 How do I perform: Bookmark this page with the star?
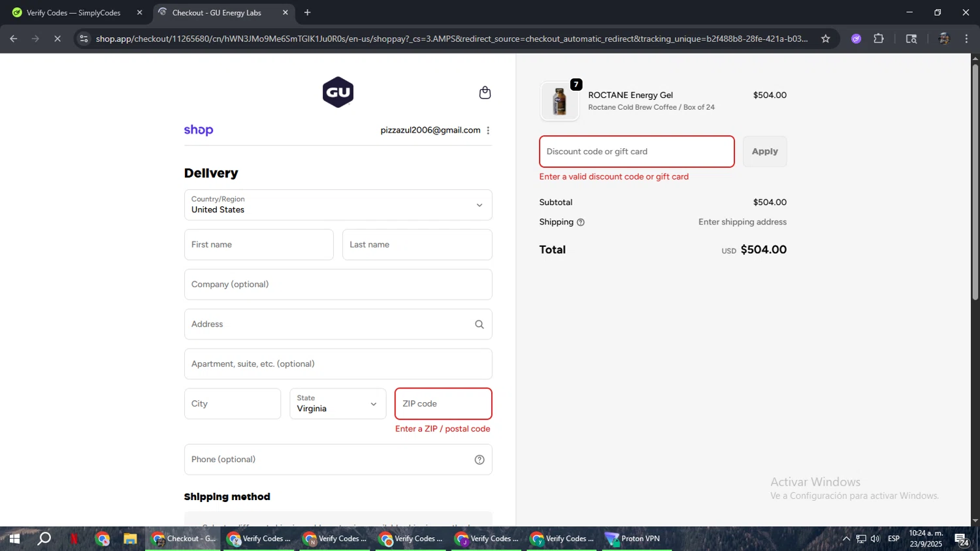click(x=826, y=39)
